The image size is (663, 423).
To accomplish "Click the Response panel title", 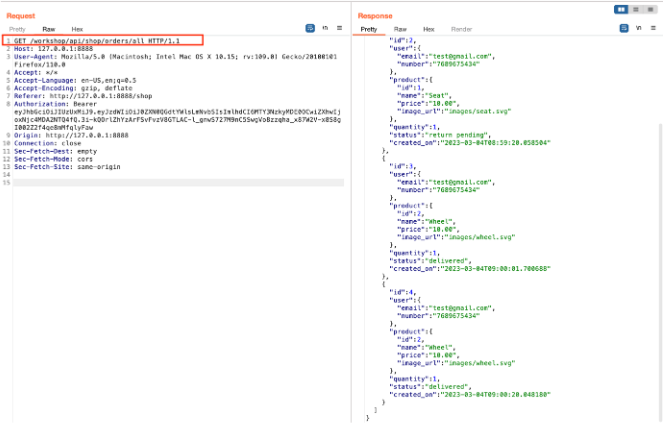I will [375, 16].
